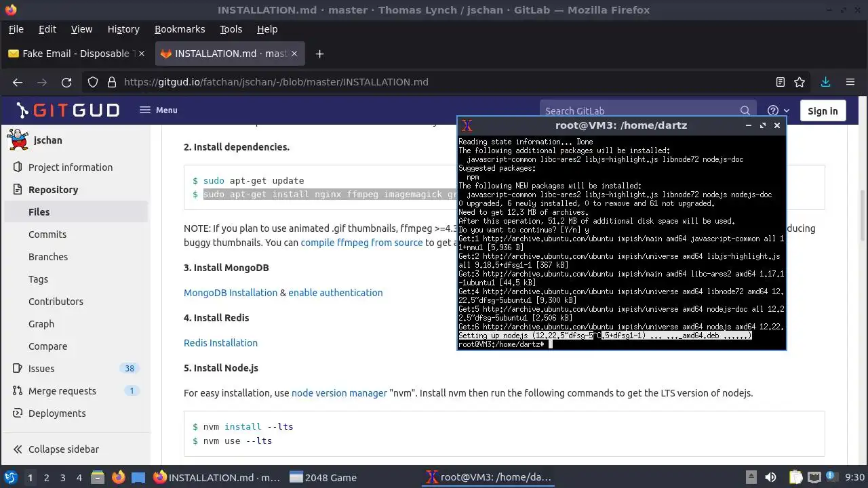Click the search magnifier in GitLab search
The image size is (868, 488).
pyautogui.click(x=745, y=110)
